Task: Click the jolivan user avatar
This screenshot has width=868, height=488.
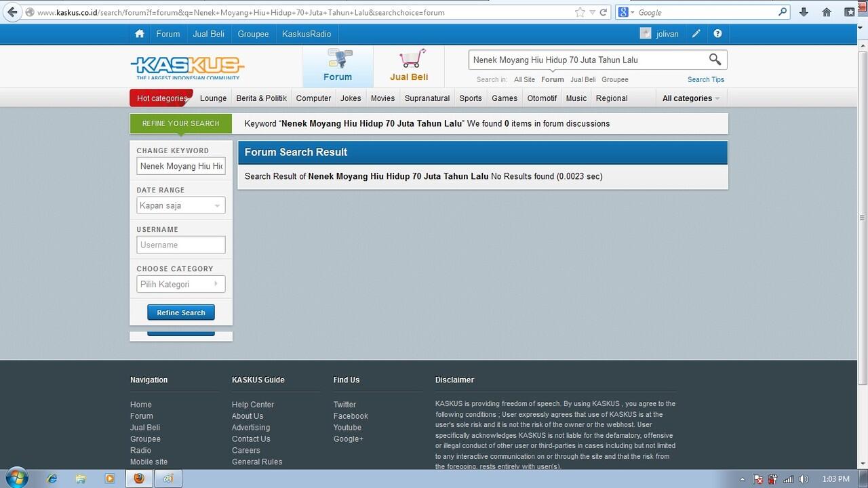Action: click(646, 34)
